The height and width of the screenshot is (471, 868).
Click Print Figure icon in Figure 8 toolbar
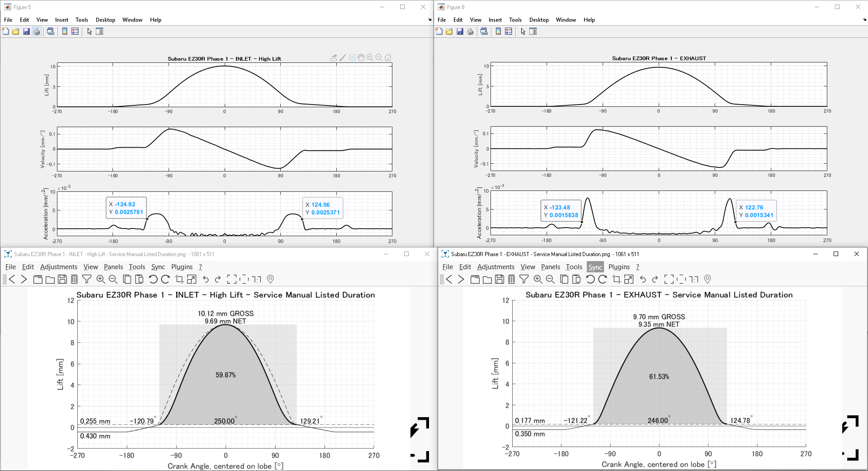(470, 31)
